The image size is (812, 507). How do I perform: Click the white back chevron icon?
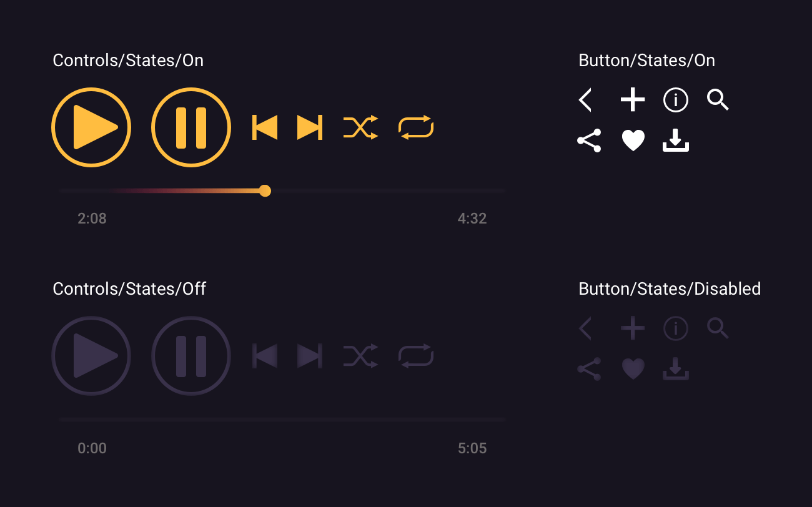[585, 100]
